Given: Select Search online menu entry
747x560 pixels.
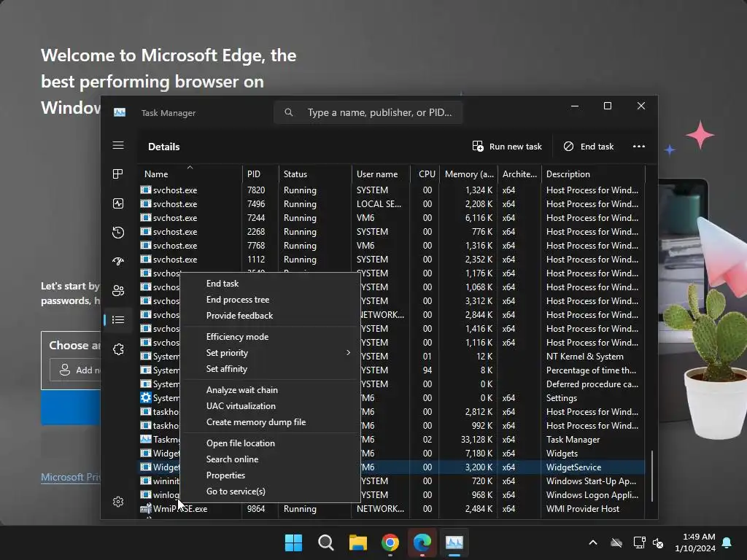Looking at the screenshot, I should click(x=271, y=459).
